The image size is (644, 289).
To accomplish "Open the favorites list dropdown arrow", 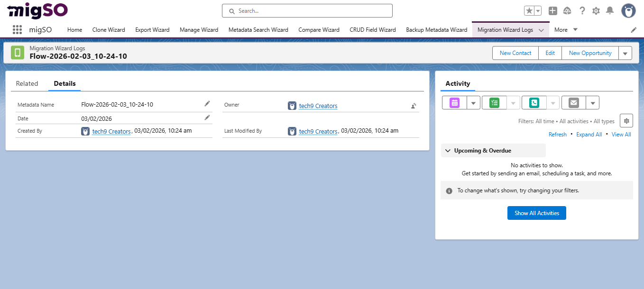I will pos(538,11).
